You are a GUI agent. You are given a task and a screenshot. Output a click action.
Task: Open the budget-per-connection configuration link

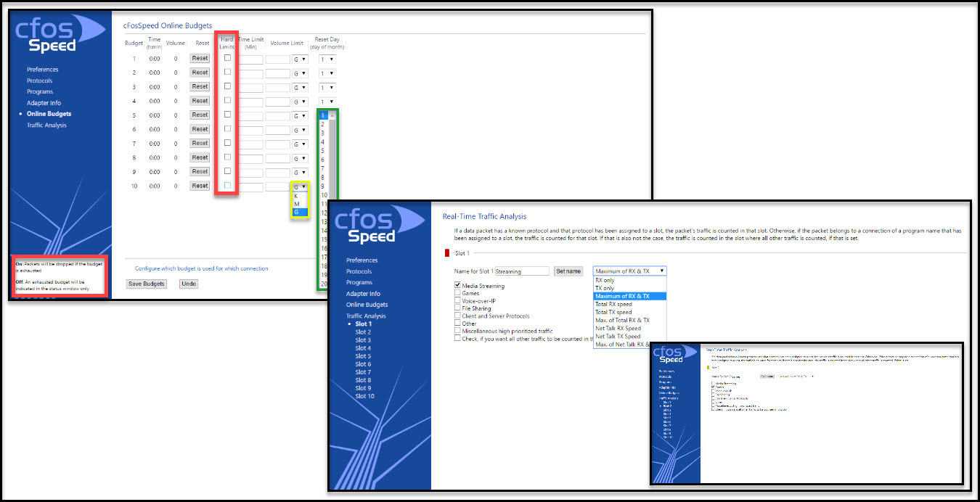click(202, 268)
